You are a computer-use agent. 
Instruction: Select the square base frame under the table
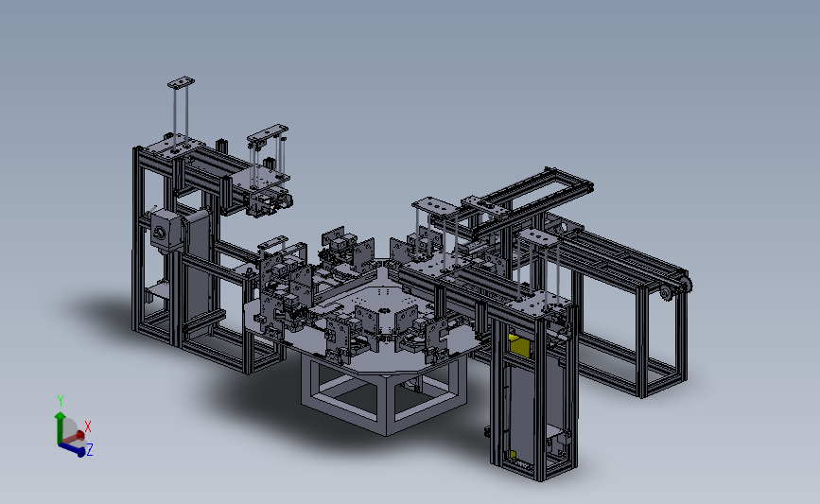pos(384,394)
